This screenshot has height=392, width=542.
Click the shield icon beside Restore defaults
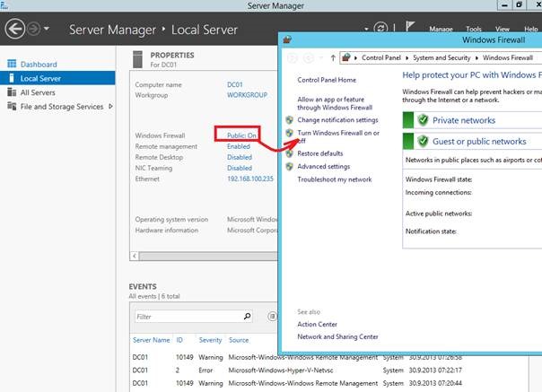[290, 153]
